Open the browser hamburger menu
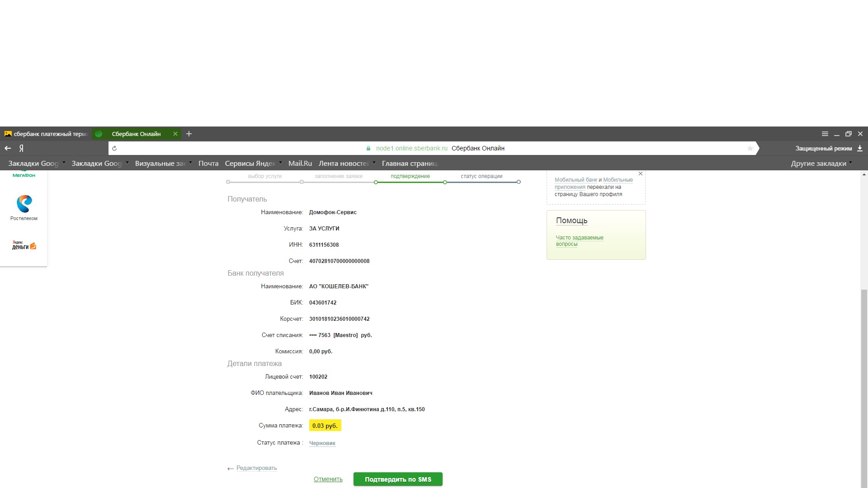 pyautogui.click(x=825, y=134)
